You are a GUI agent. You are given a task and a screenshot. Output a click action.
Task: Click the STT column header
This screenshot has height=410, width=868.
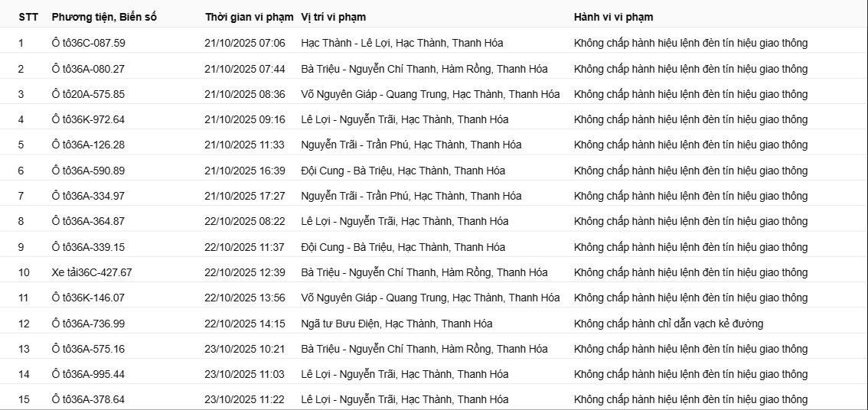point(28,17)
